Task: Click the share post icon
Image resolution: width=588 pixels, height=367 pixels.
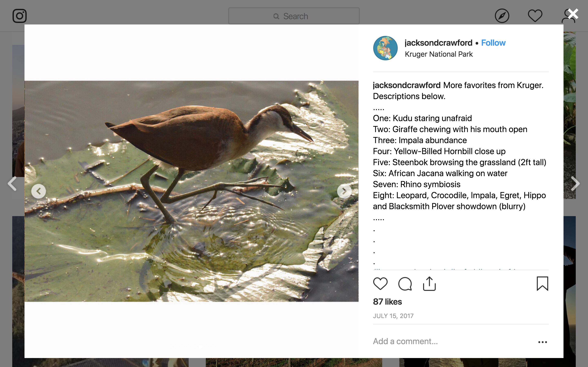Action: pyautogui.click(x=429, y=284)
